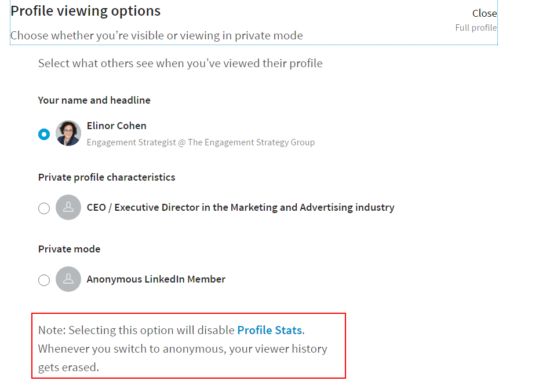The height and width of the screenshot is (392, 546).
Task: Click Elinor Cohen's profile photo
Action: tap(68, 133)
